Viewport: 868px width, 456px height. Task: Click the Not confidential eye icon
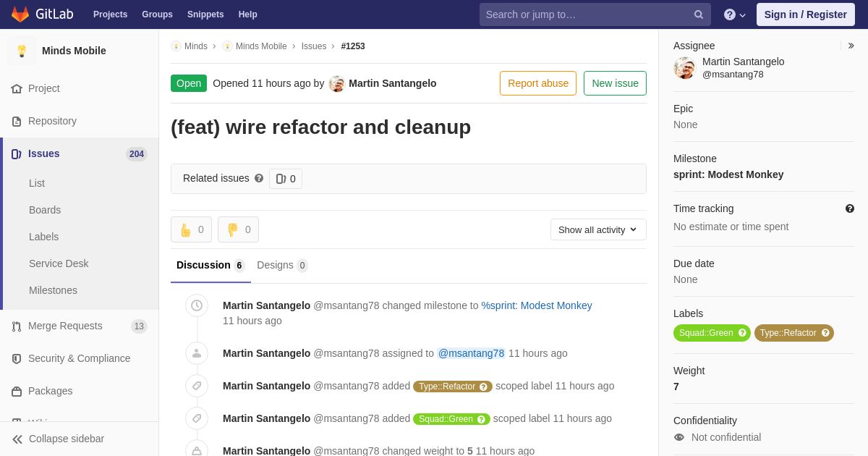point(679,437)
